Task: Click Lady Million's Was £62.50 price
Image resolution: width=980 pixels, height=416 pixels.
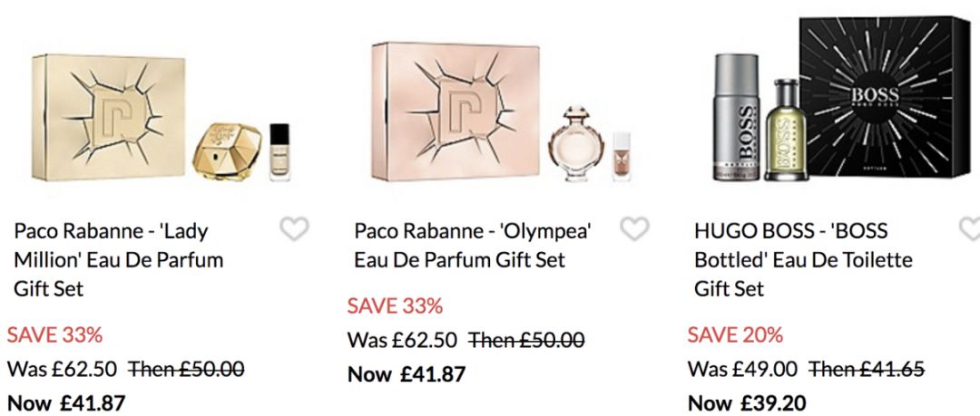Action: click(x=62, y=369)
